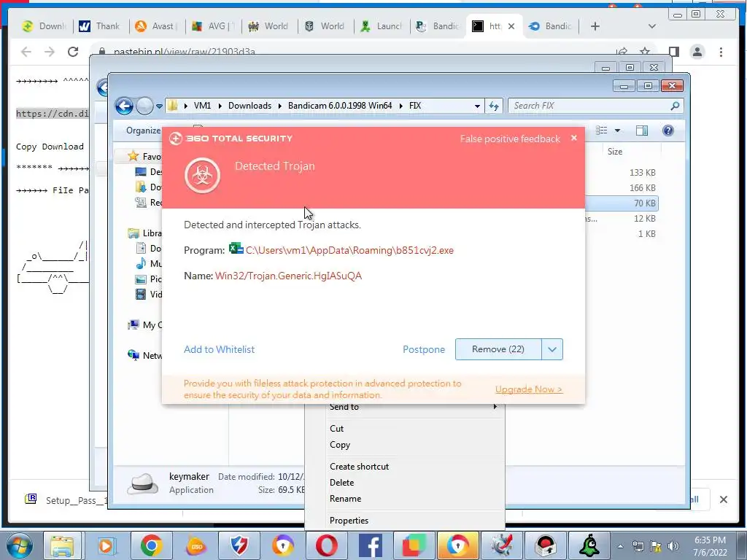
Task: Click the Downloads segment in the address bar
Action: point(249,106)
